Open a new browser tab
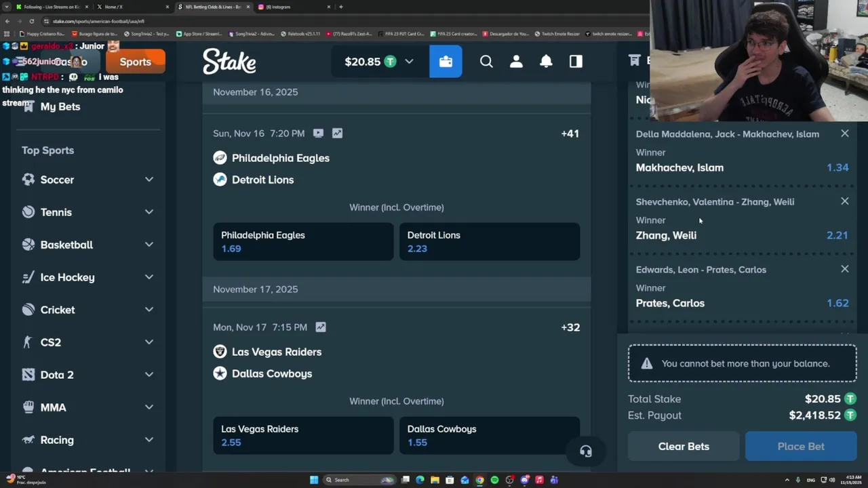Screen dimensions: 868x488 [x=340, y=7]
